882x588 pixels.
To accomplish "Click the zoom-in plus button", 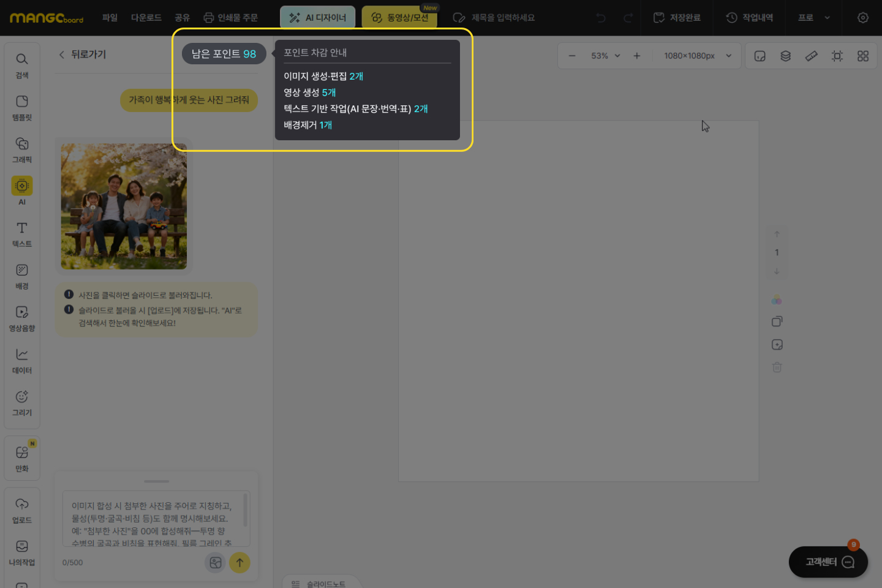I will coord(637,56).
